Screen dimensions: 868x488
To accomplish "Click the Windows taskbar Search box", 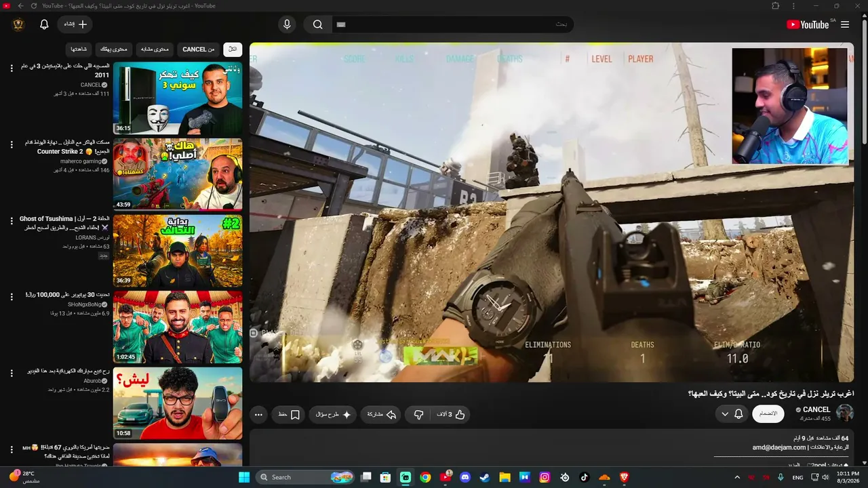I will [306, 477].
